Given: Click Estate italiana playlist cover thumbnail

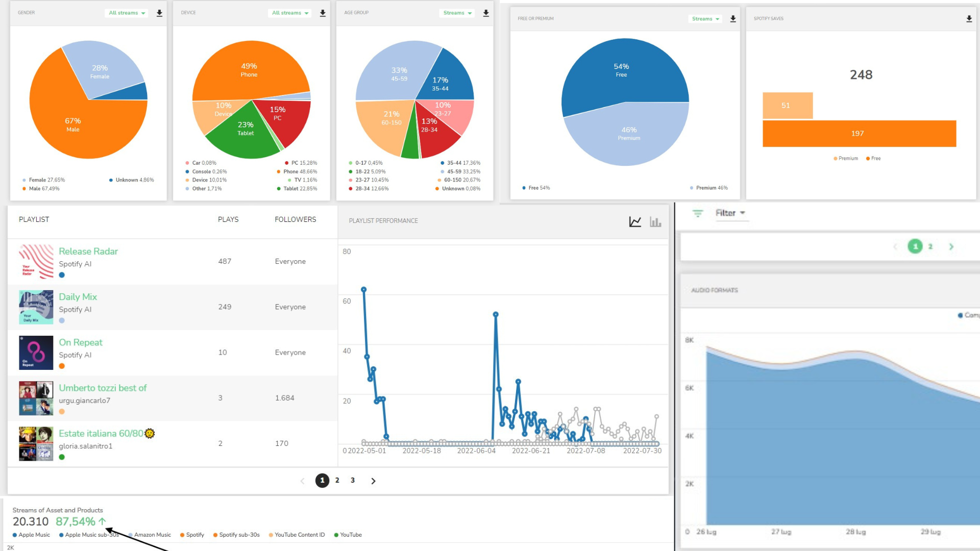Looking at the screenshot, I should coord(36,444).
